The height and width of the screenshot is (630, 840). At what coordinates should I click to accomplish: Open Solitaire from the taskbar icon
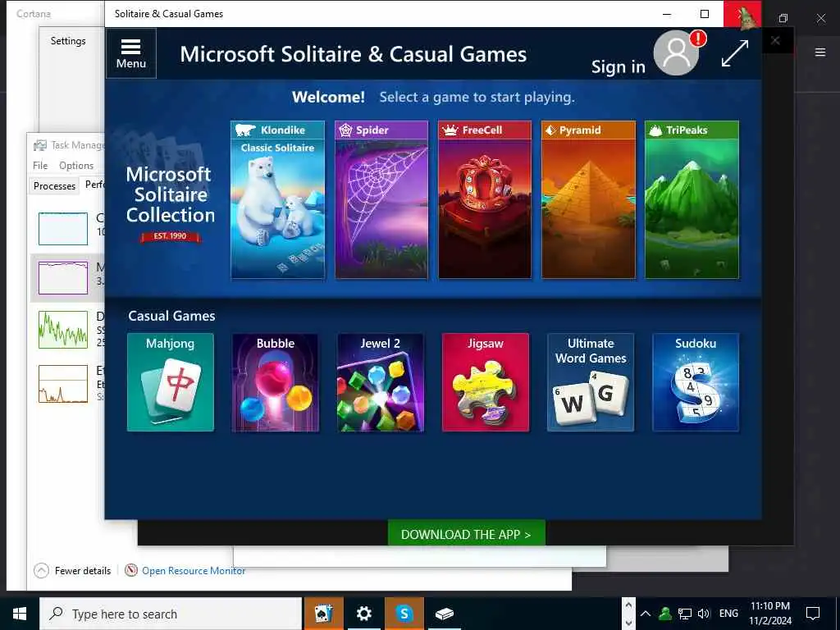(x=323, y=614)
